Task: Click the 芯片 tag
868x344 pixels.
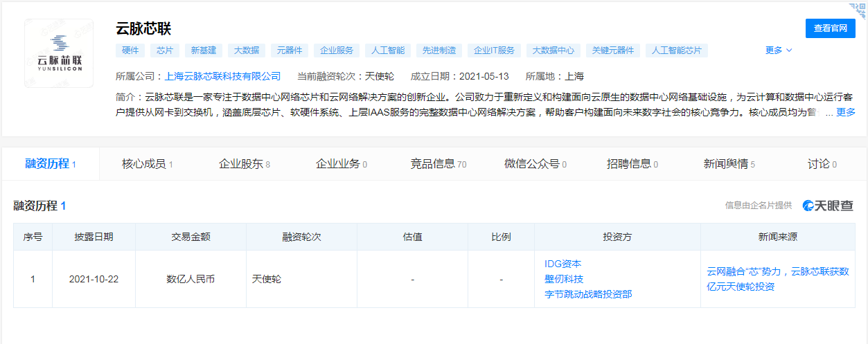Action: (x=165, y=51)
